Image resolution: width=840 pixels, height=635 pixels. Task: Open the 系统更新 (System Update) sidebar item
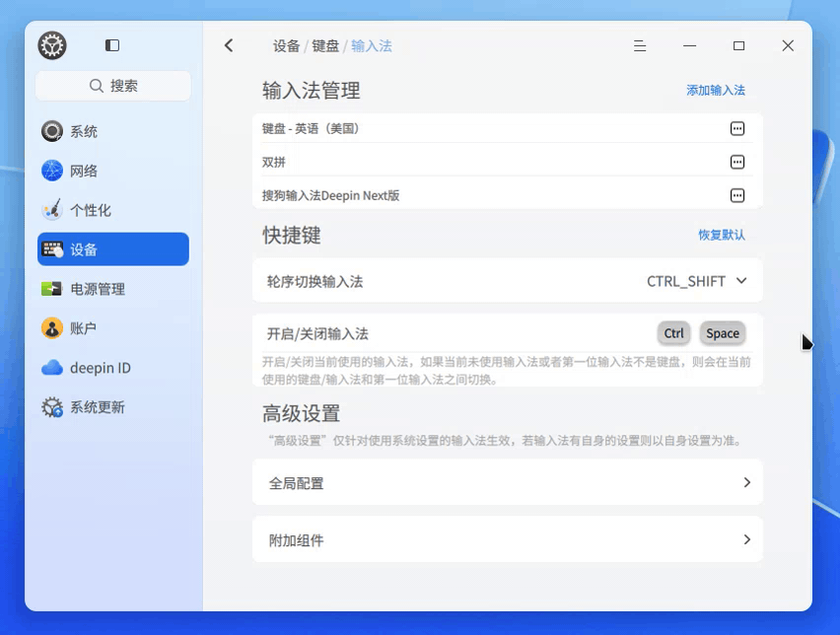[113, 407]
